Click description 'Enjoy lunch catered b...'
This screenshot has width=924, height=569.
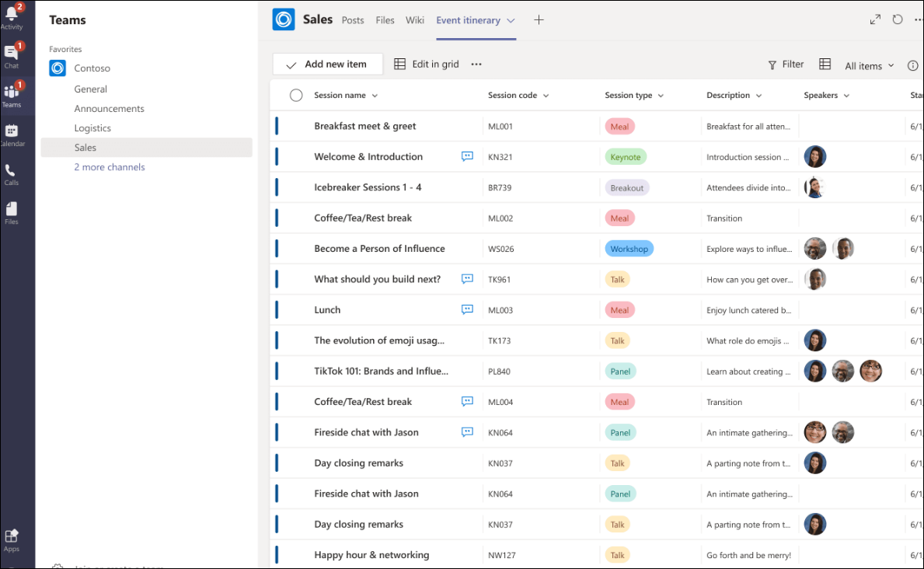(748, 310)
